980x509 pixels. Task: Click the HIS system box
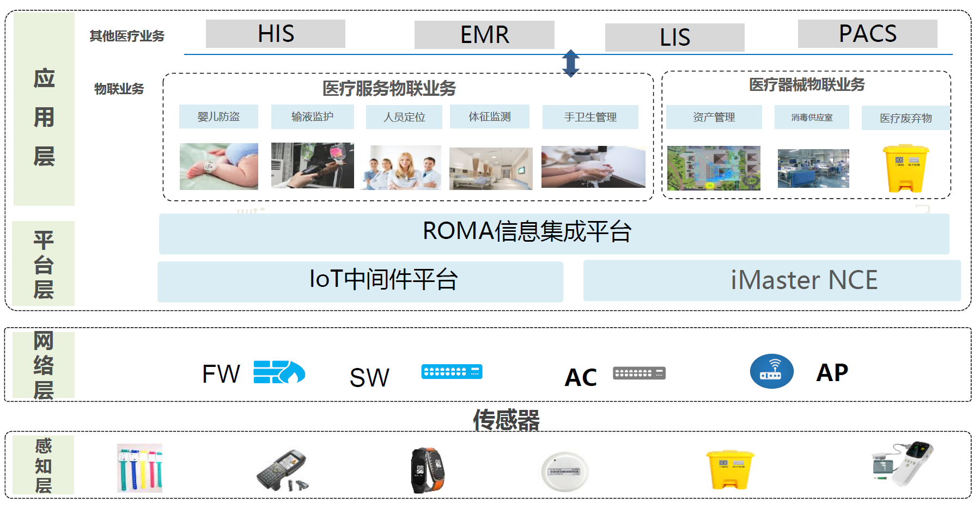point(276,34)
